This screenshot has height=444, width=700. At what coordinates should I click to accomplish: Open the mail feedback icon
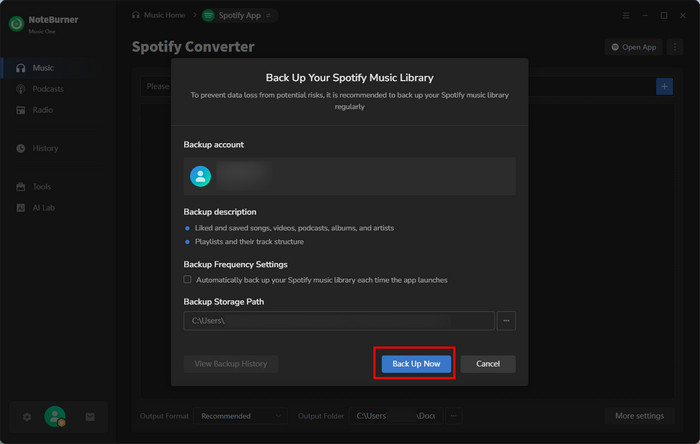pos(90,417)
